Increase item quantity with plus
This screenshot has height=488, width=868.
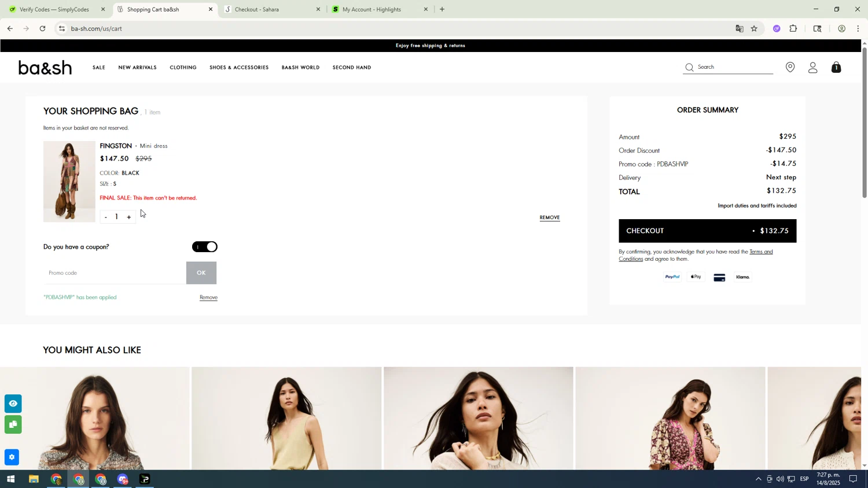(128, 217)
